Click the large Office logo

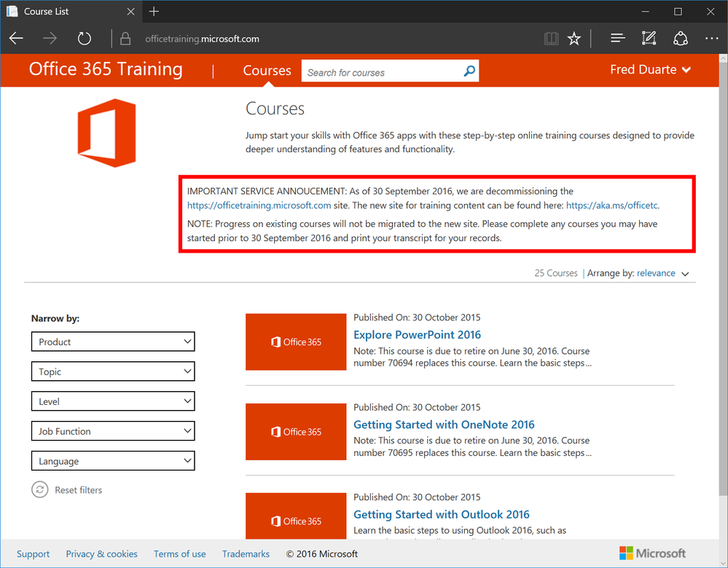107,133
